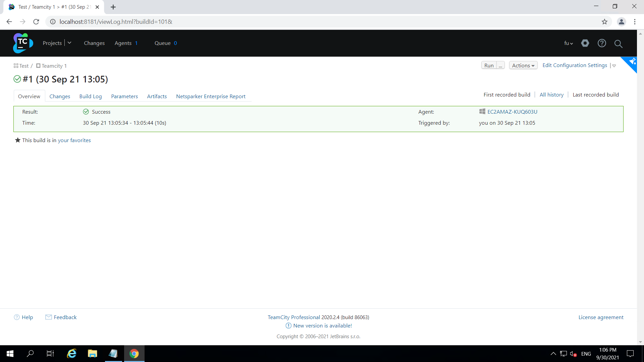
Task: Open File Explorer from the taskbar
Action: click(92, 354)
